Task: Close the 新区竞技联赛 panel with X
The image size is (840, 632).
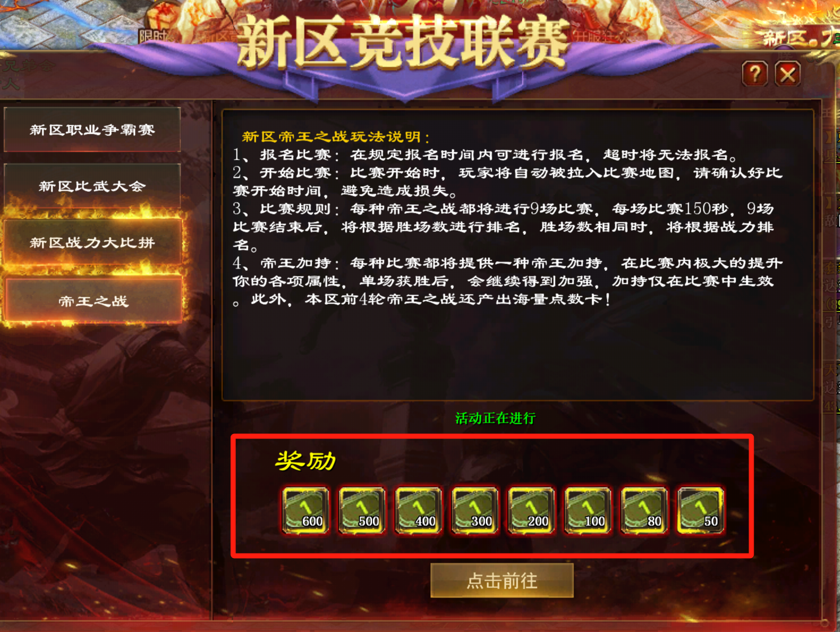Action: tap(788, 74)
